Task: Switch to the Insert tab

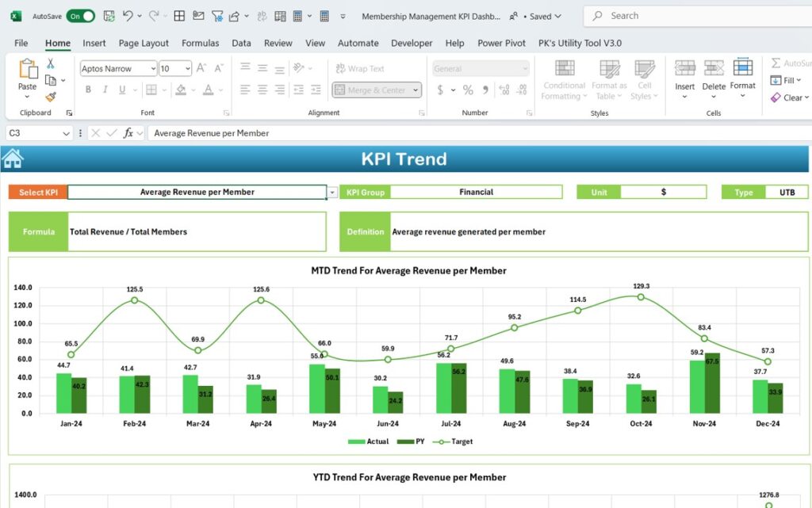Action: pos(94,43)
